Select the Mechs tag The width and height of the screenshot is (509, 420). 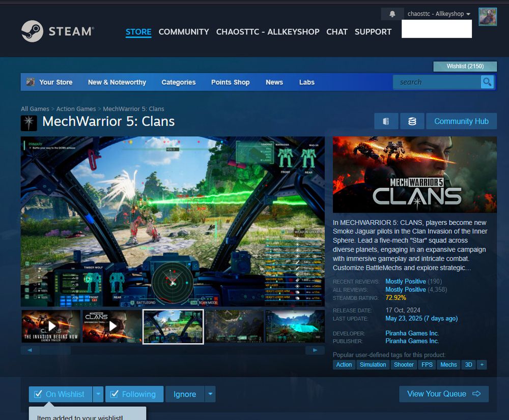coord(448,365)
